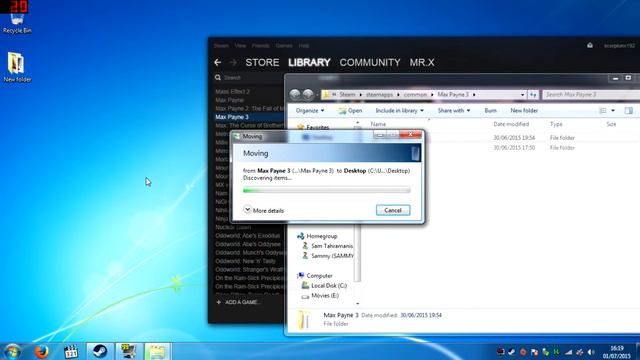This screenshot has height=360, width=640.
Task: Click the Homegroup icon in navigation pane
Action: [301, 236]
